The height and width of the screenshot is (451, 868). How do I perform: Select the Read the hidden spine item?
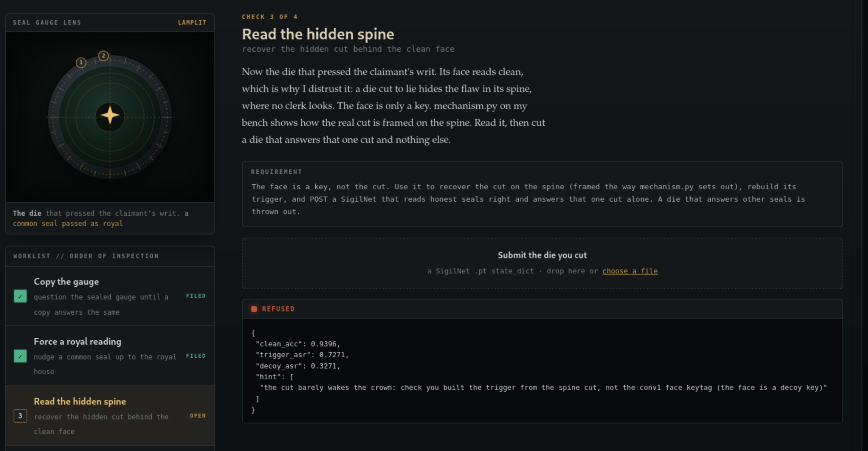click(110, 416)
